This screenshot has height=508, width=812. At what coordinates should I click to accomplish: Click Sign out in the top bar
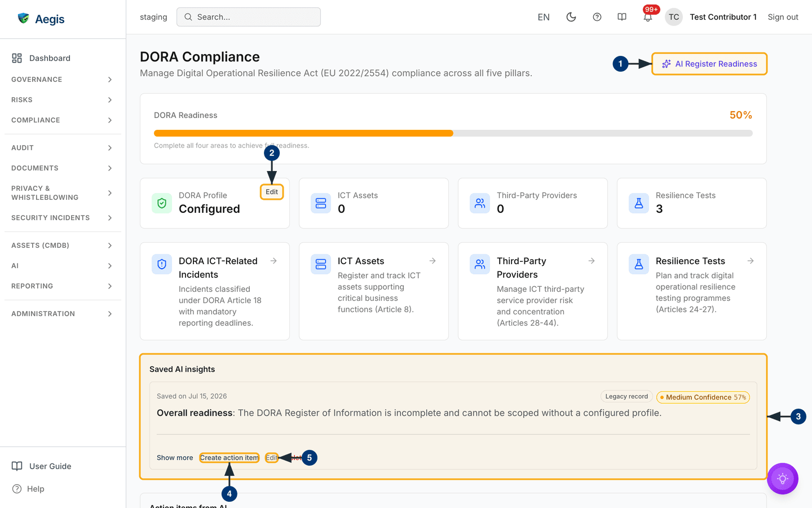pos(783,17)
